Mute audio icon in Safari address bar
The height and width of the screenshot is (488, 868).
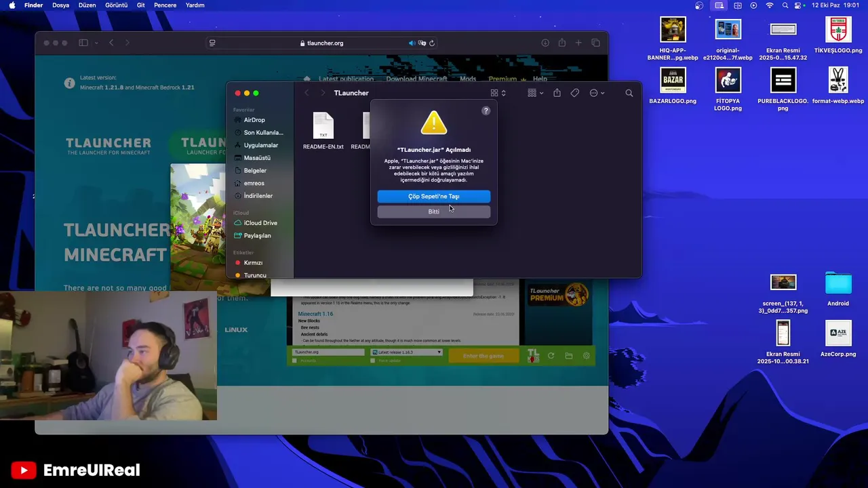411,43
